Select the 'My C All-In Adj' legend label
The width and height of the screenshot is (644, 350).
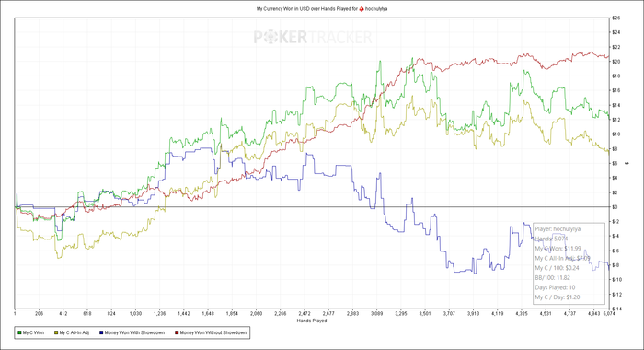(75, 332)
